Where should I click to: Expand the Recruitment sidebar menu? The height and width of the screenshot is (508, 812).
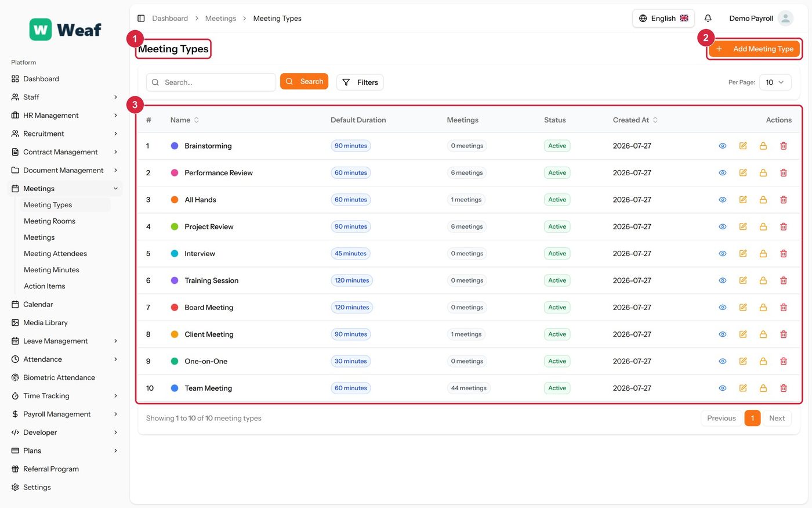tap(64, 134)
